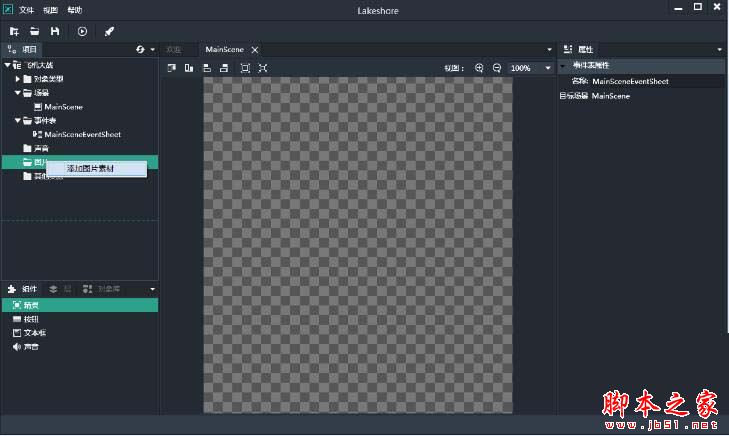Switch to the components puzzle-piece tab
This screenshot has width=729, height=436.
click(22, 289)
